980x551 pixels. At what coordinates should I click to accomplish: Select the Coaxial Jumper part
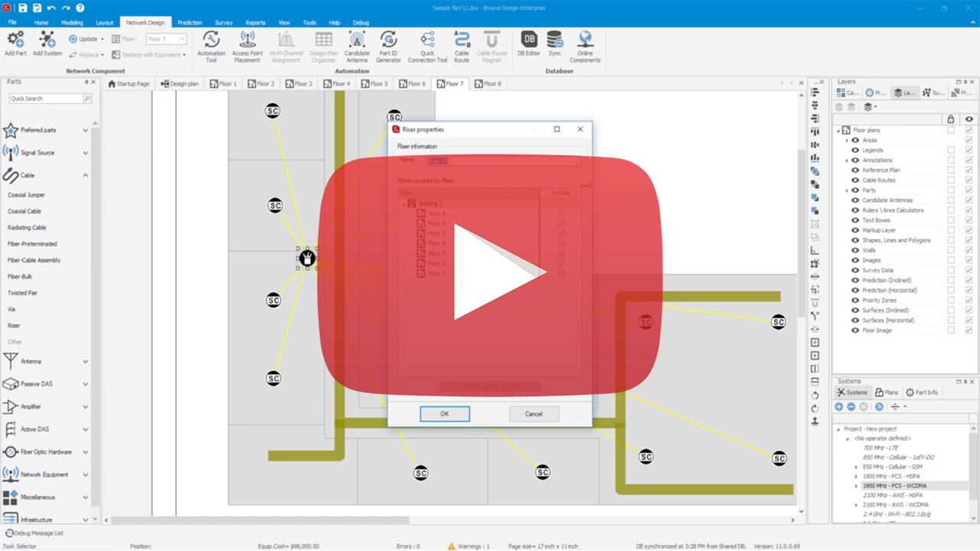27,195
